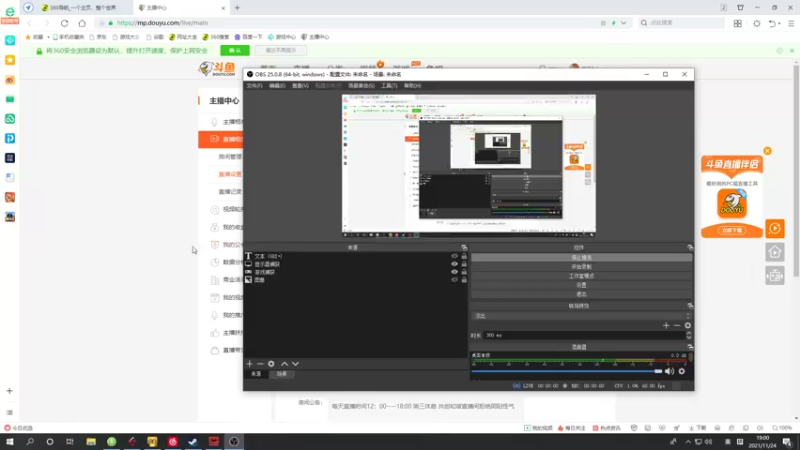This screenshot has height=450, width=800.
Task: Lock the 游戏捕获 source
Action: coord(464,272)
